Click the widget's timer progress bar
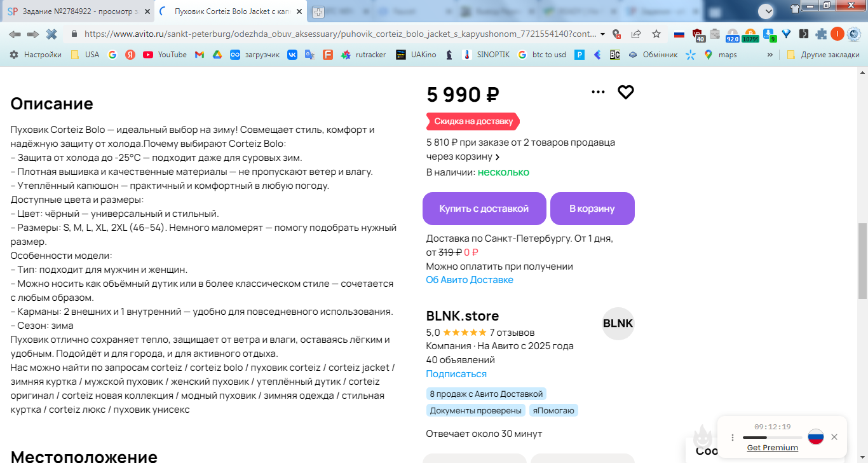This screenshot has height=463, width=868. [x=772, y=438]
